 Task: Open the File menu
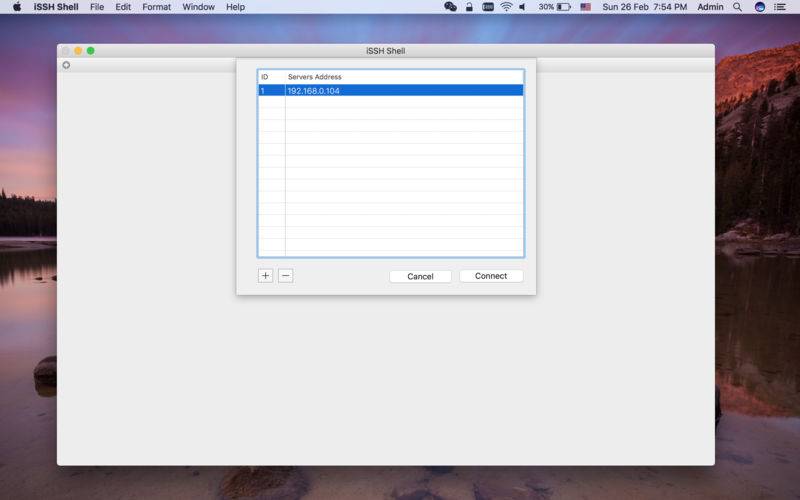coord(97,7)
